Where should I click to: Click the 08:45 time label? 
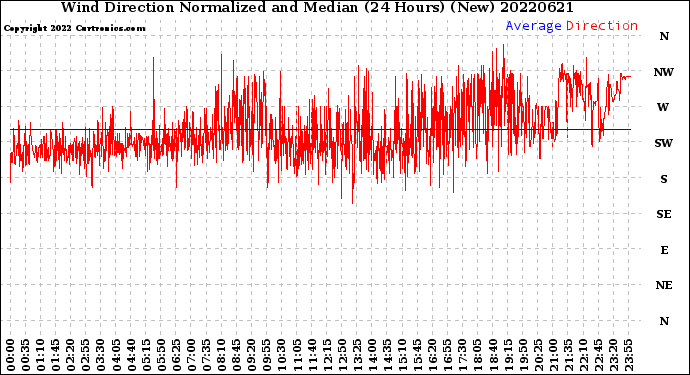[x=236, y=356]
